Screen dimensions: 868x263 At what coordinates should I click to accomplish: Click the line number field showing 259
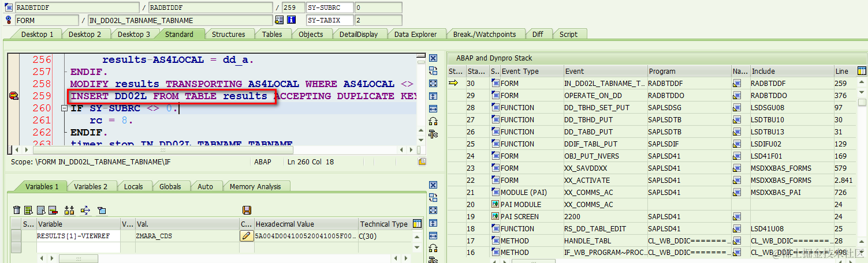click(293, 7)
